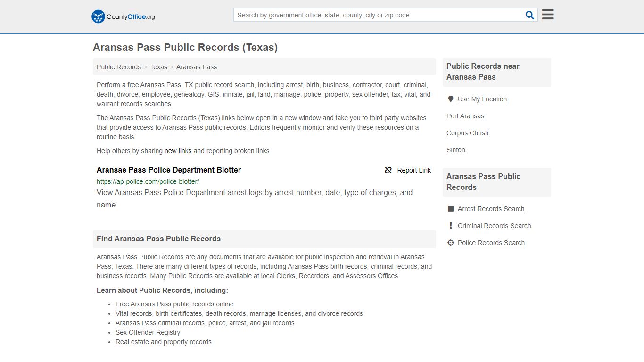Select Aransas Pass breadcrumb
The height and width of the screenshot is (362, 644).
click(x=197, y=67)
